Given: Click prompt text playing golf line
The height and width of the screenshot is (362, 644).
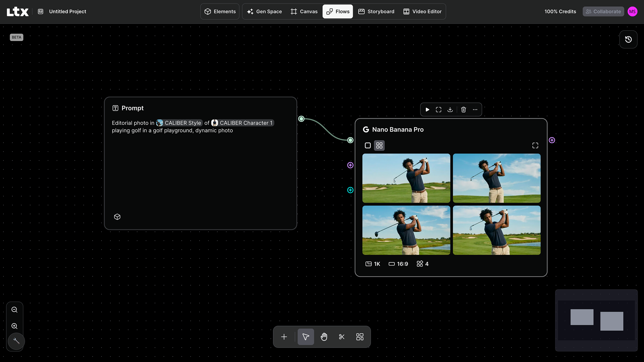Looking at the screenshot, I should [172, 130].
